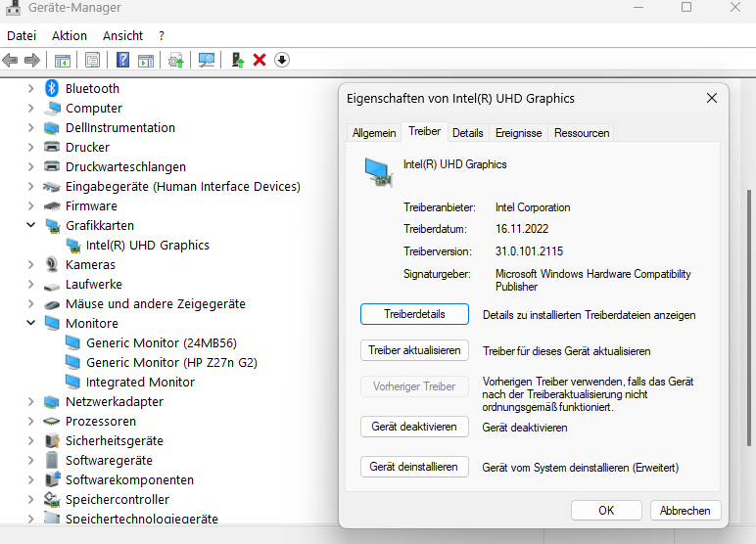
Task: Expand Eingabegeräte (Human Interface Devices)
Action: coord(31,187)
